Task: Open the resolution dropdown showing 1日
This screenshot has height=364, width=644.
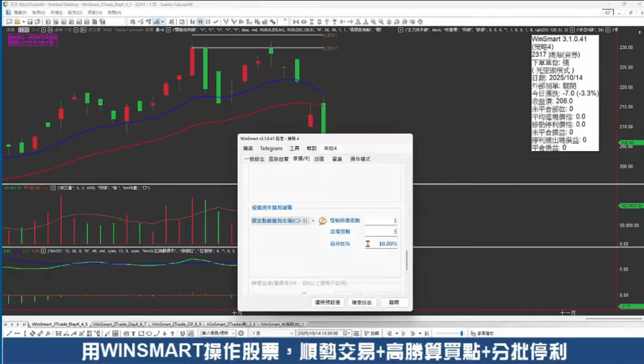Action: click(270, 333)
